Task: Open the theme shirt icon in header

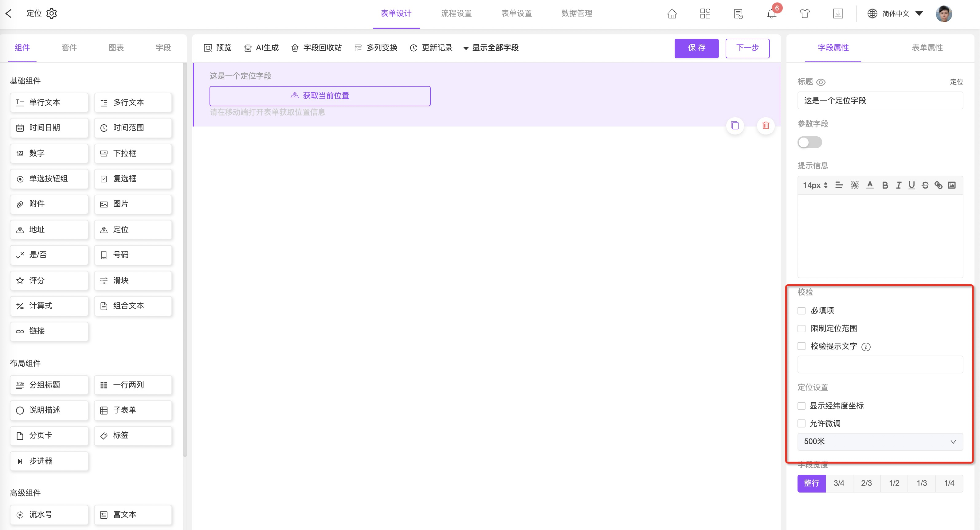Action: 805,14
